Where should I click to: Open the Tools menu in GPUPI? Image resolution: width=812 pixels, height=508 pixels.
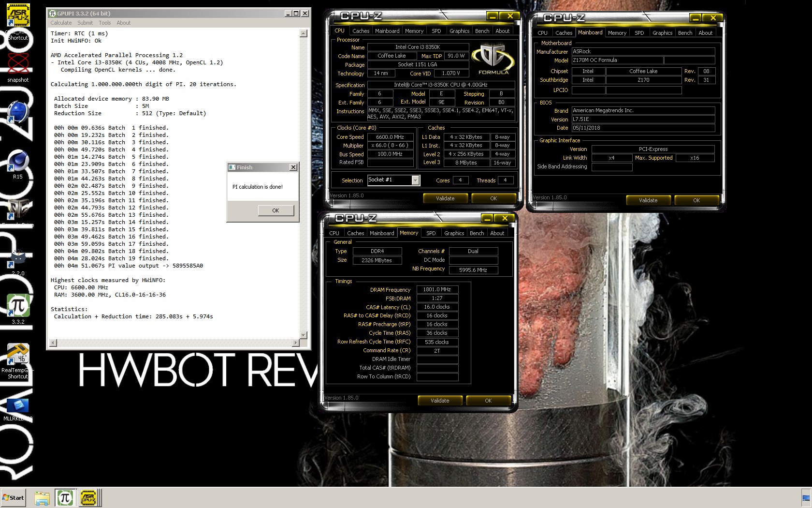click(105, 23)
